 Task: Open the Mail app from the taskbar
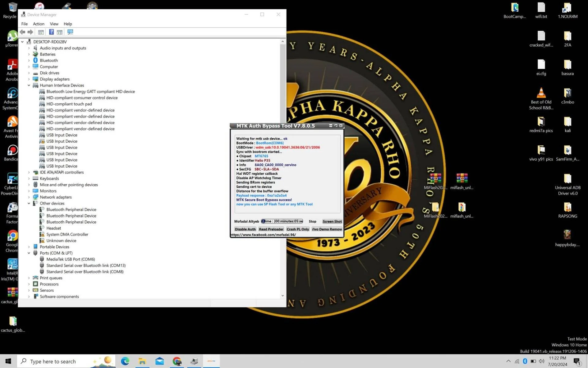click(160, 361)
